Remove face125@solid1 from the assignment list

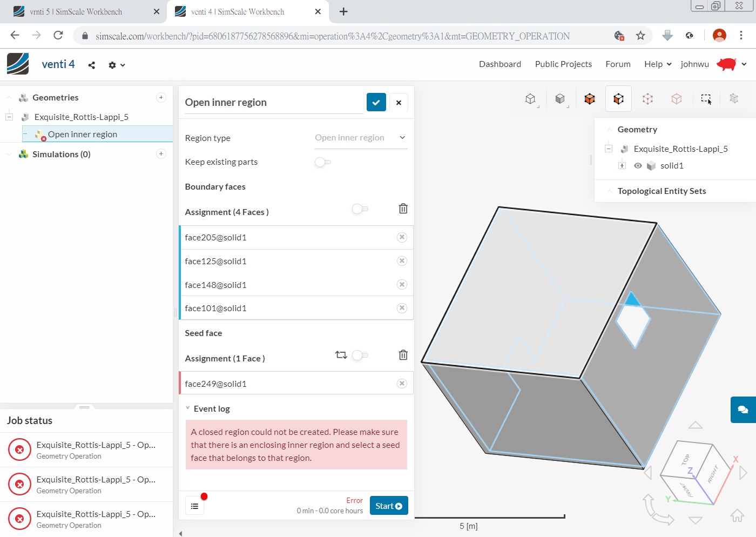click(402, 260)
